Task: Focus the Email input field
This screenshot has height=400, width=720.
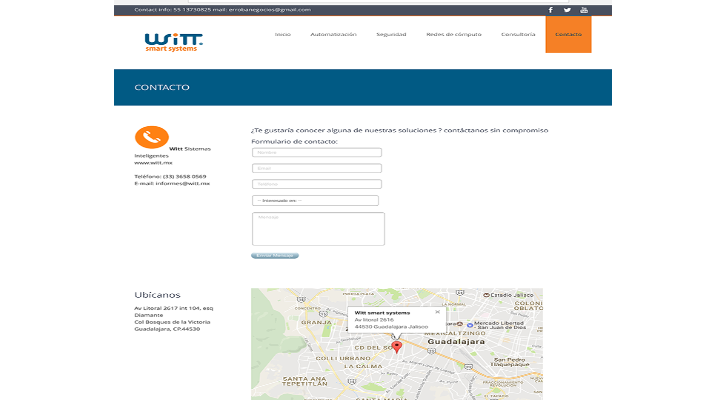Action: point(317,168)
